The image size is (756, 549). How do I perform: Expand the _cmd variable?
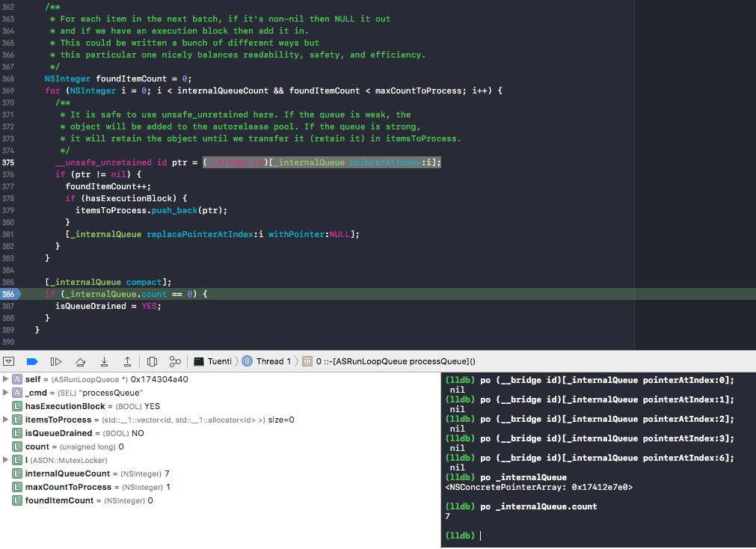(x=4, y=393)
